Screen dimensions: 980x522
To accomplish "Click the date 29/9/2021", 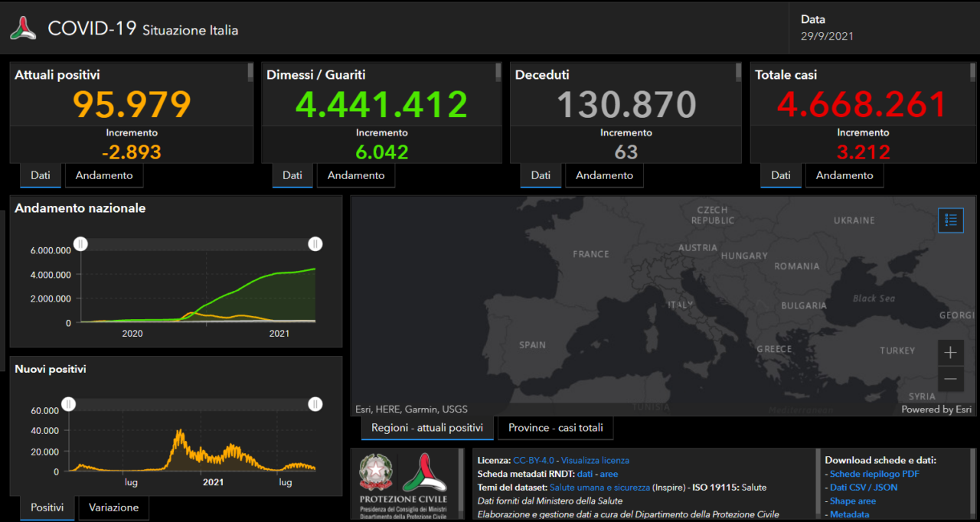I will 827,36.
